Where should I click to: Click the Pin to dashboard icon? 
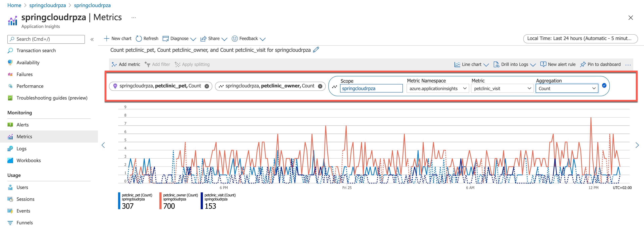(x=583, y=64)
